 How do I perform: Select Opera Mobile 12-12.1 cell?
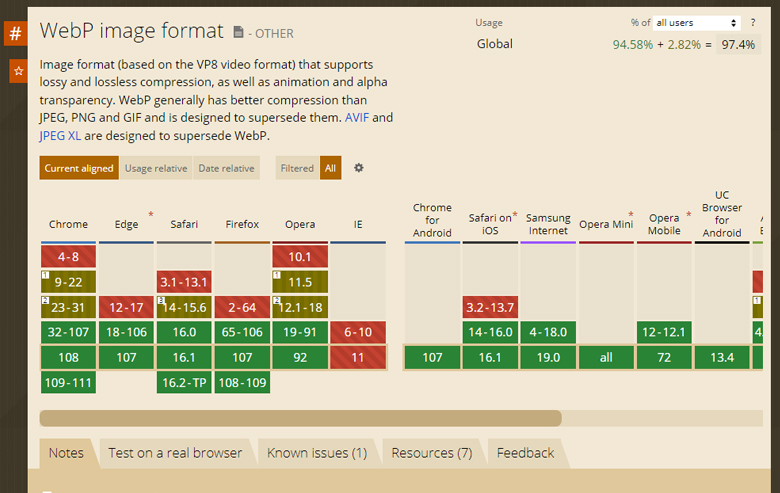664,332
